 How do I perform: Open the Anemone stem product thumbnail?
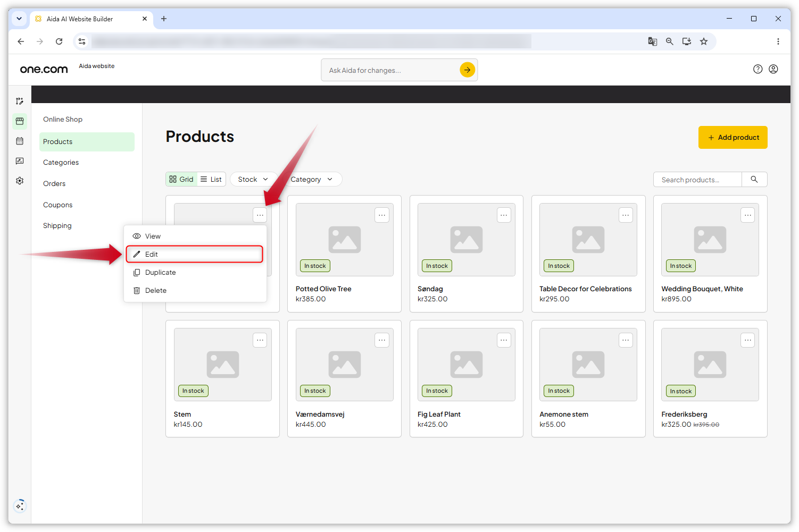click(x=588, y=365)
